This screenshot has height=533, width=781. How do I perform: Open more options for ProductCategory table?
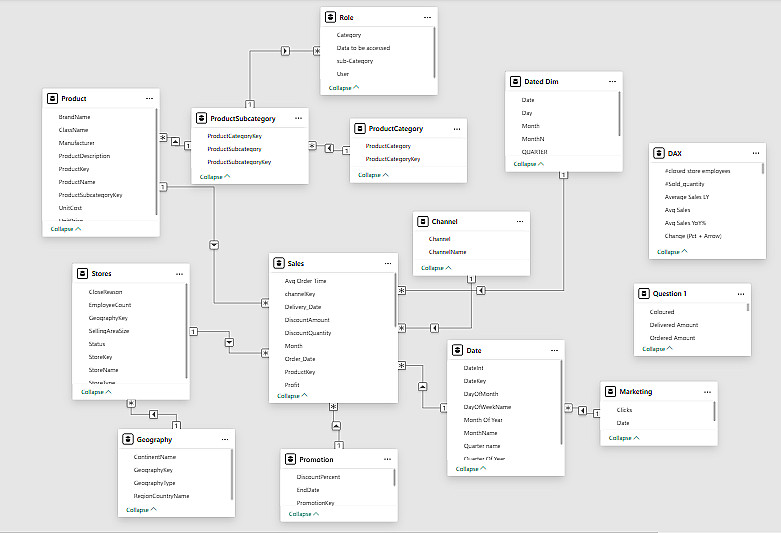[x=457, y=129]
